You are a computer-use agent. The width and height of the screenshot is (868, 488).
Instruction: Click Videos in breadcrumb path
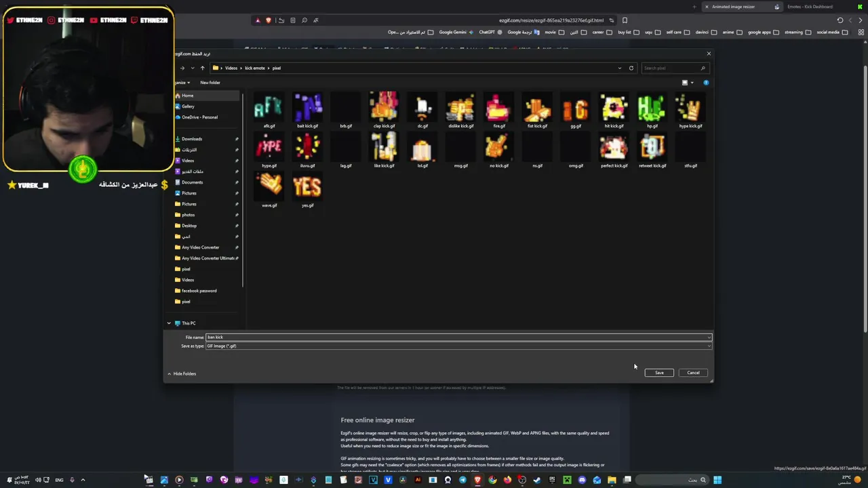click(x=231, y=68)
